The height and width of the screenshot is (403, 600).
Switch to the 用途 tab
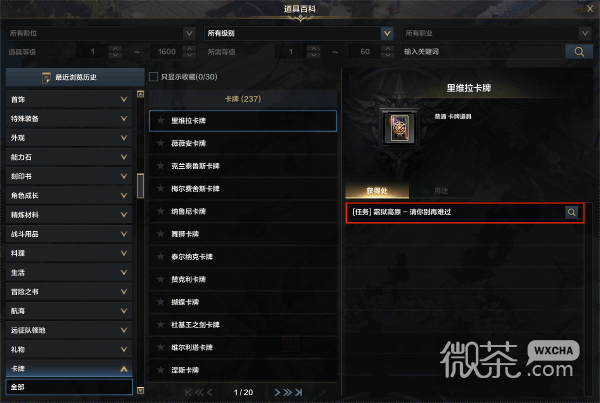point(441,191)
